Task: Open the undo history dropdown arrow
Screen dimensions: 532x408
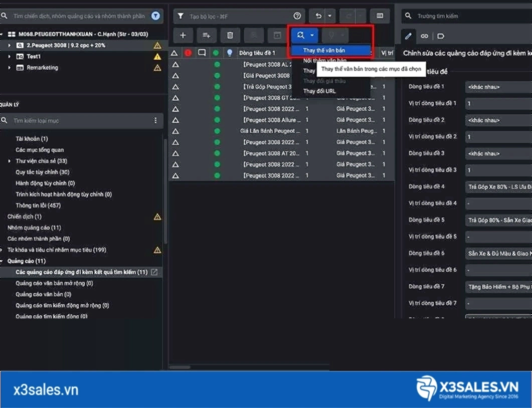Action: tap(330, 16)
